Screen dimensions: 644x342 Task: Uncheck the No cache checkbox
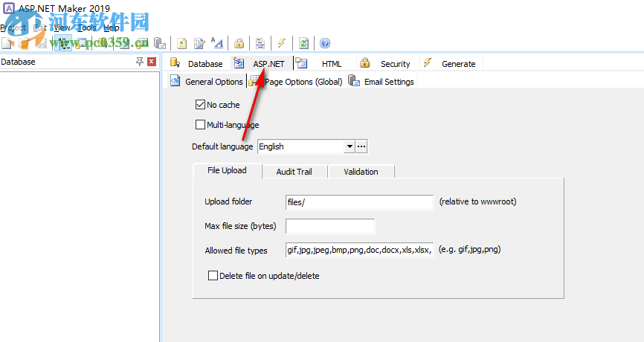coord(200,105)
